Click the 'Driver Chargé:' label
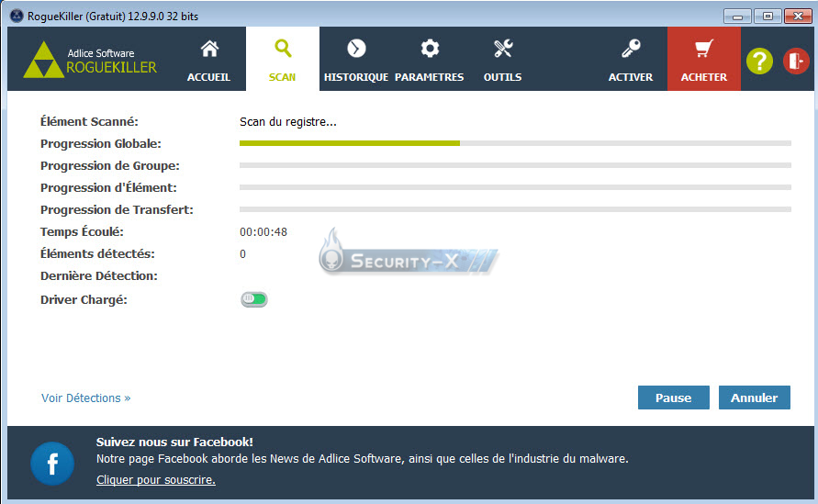The width and height of the screenshot is (818, 504). (x=84, y=300)
